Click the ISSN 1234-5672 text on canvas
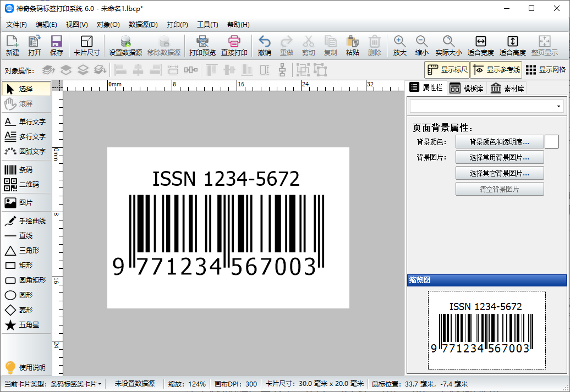 pos(226,179)
